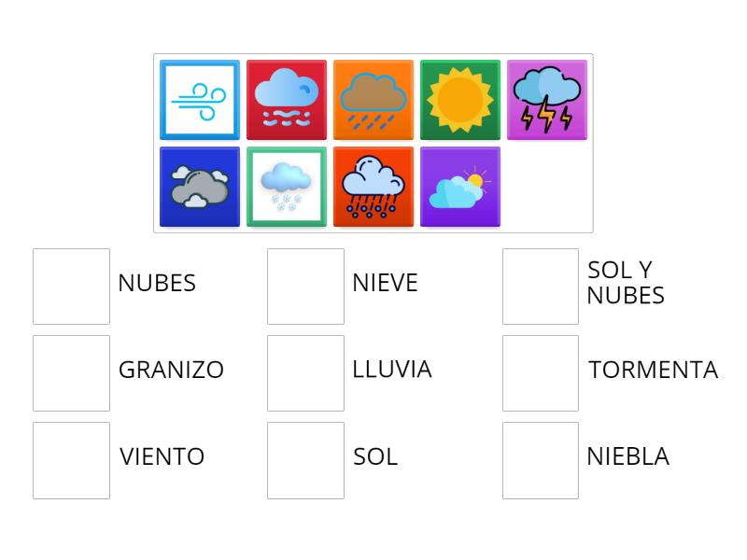
Task: Select the sun behind clouds icon
Action: click(460, 186)
